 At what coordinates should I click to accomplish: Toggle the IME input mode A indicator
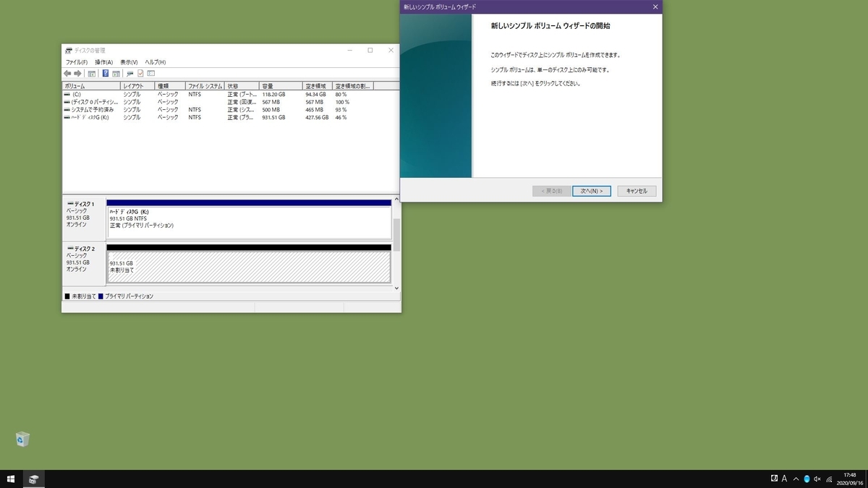coord(784,478)
